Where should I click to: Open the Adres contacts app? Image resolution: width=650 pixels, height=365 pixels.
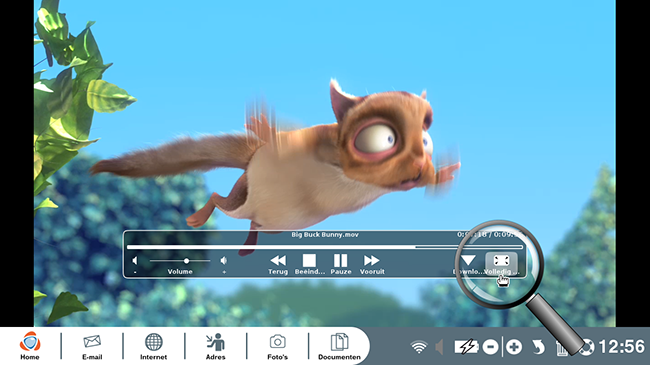(x=216, y=346)
